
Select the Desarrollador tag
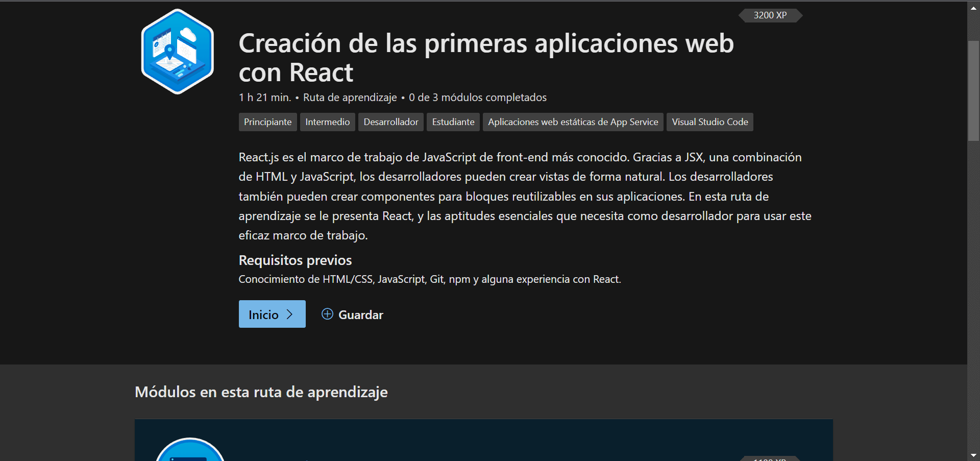[390, 122]
